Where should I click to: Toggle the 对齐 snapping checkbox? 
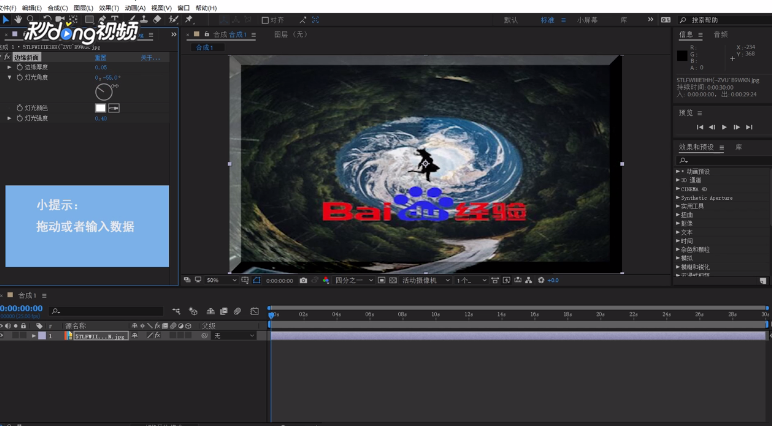click(265, 20)
